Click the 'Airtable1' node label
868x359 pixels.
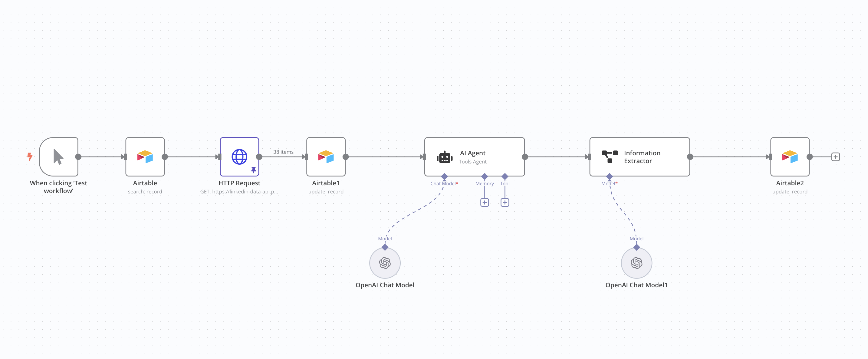[326, 183]
